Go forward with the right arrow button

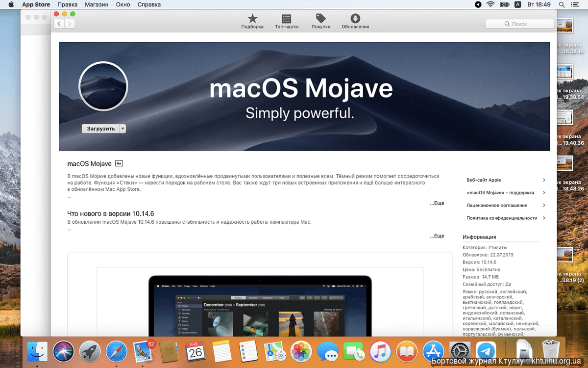[70, 24]
